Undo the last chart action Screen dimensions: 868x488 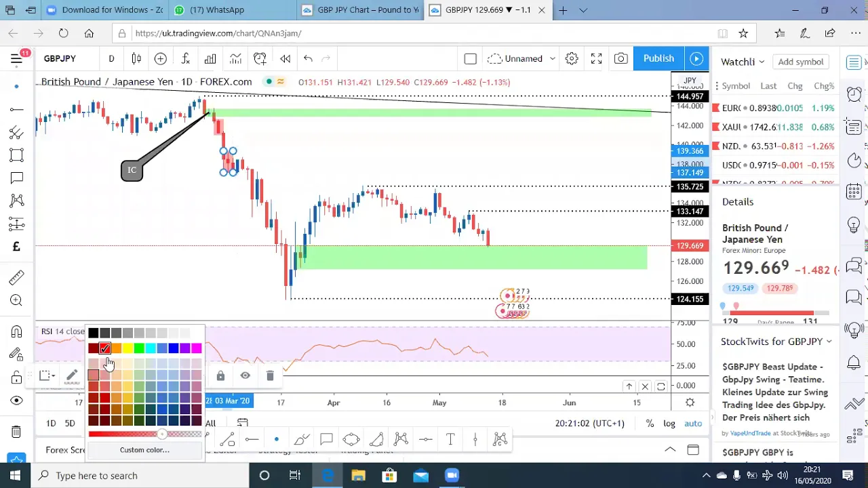(308, 59)
